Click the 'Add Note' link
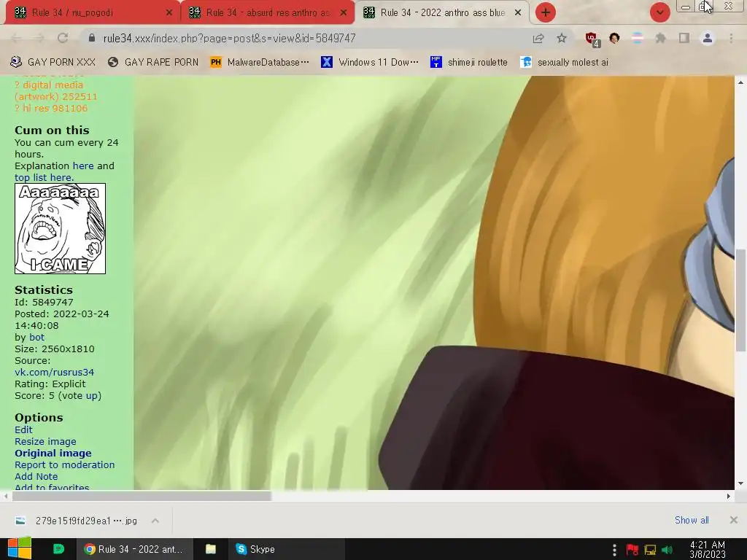The width and height of the screenshot is (747, 560). pyautogui.click(x=36, y=477)
